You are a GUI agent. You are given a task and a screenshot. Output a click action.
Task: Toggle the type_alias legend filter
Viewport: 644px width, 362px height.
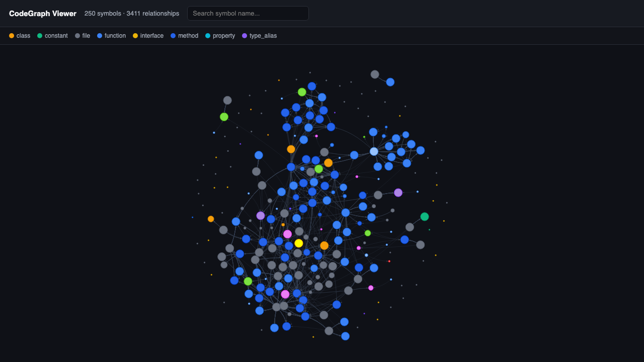259,36
